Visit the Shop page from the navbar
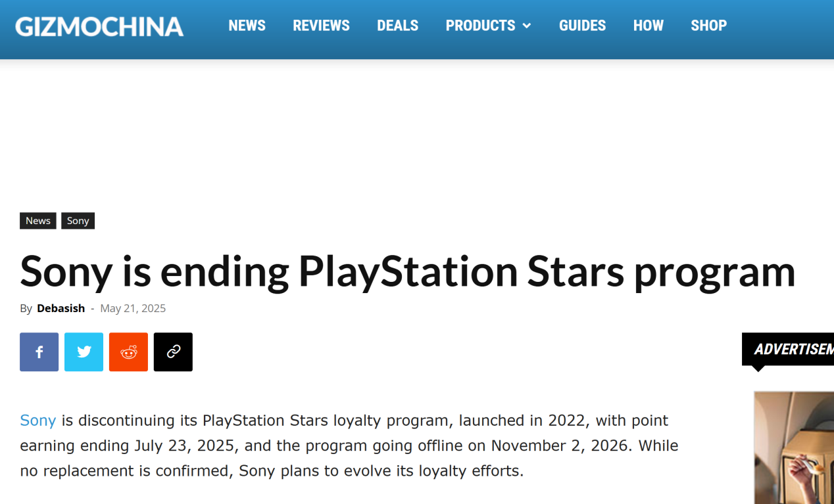Screen dimensions: 834x504 tap(708, 26)
